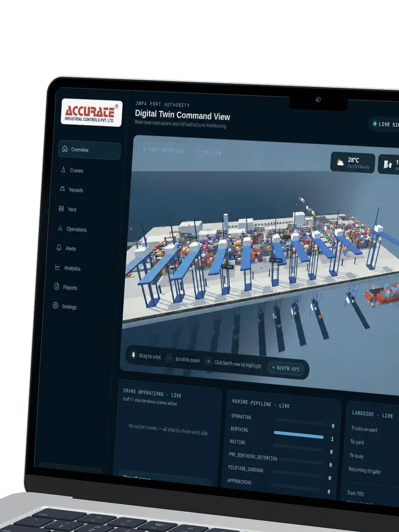Click the 'No active cranes' idle message
This screenshot has height=532, width=399.
168,429
